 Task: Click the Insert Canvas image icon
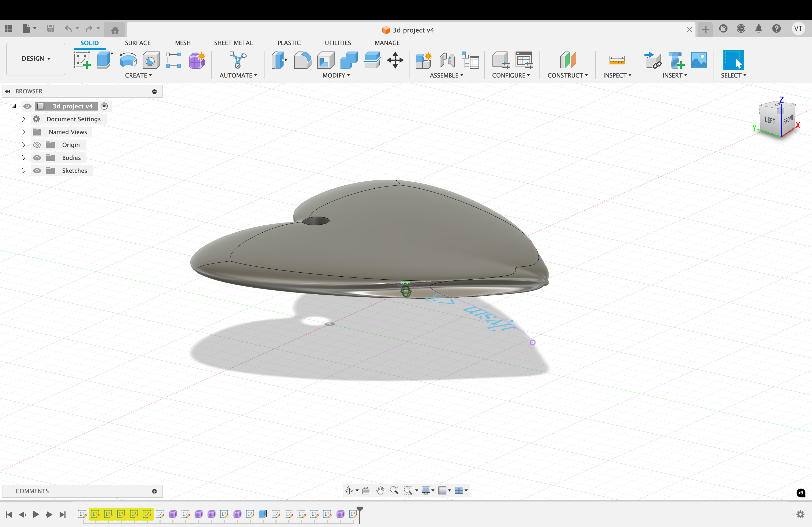(x=698, y=60)
